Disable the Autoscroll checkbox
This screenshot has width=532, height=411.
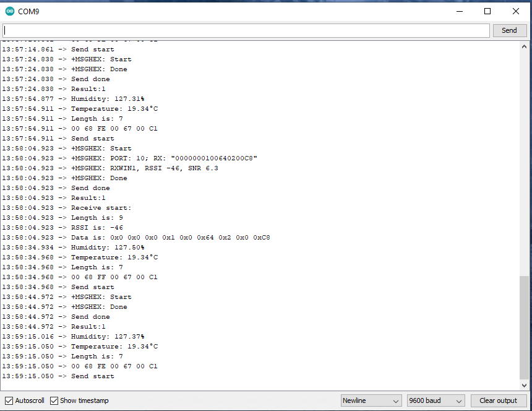[9, 400]
